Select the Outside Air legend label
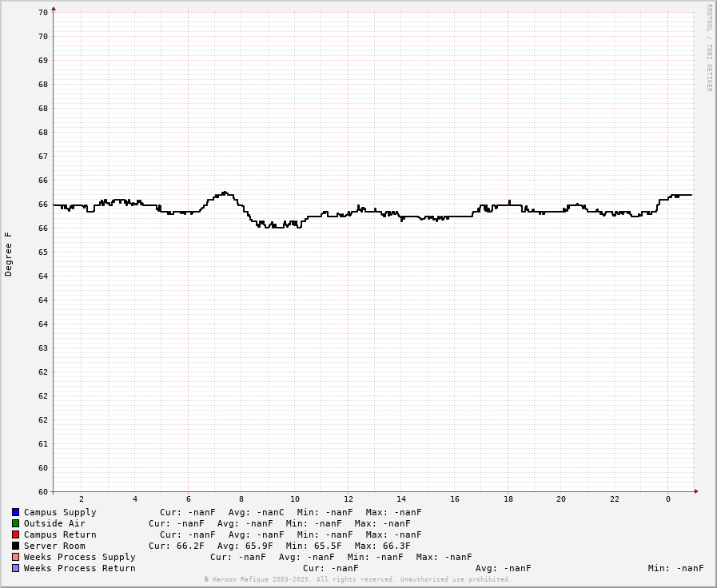The width and height of the screenshot is (717, 588). [54, 523]
